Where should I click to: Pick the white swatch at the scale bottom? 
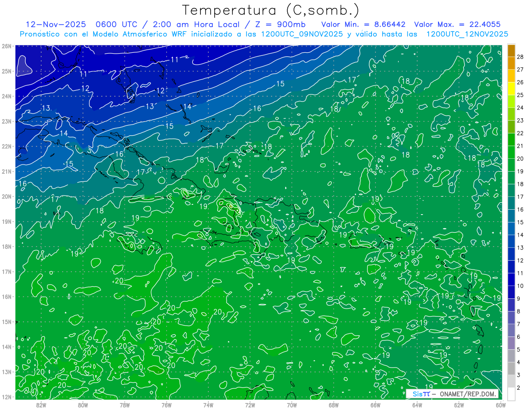[512, 394]
